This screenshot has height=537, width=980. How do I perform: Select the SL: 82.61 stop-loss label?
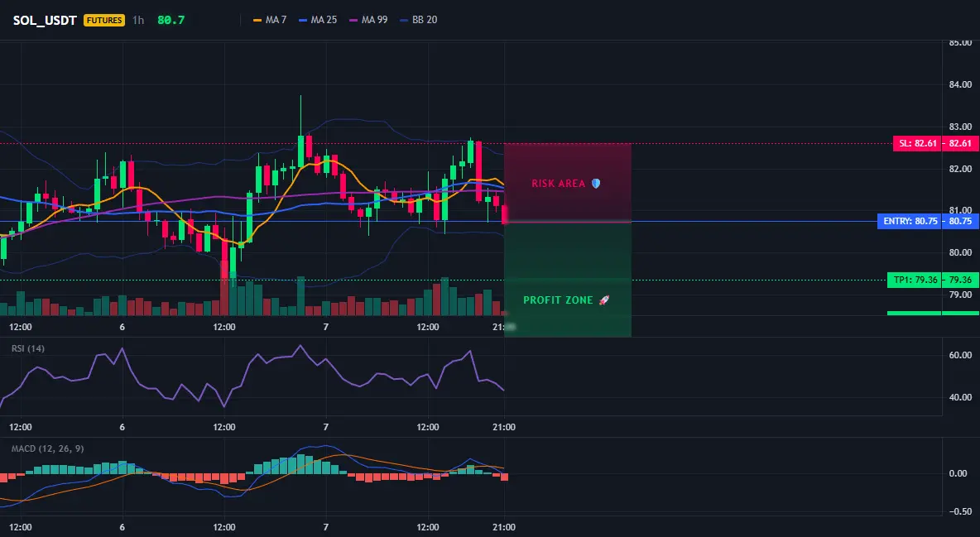917,143
